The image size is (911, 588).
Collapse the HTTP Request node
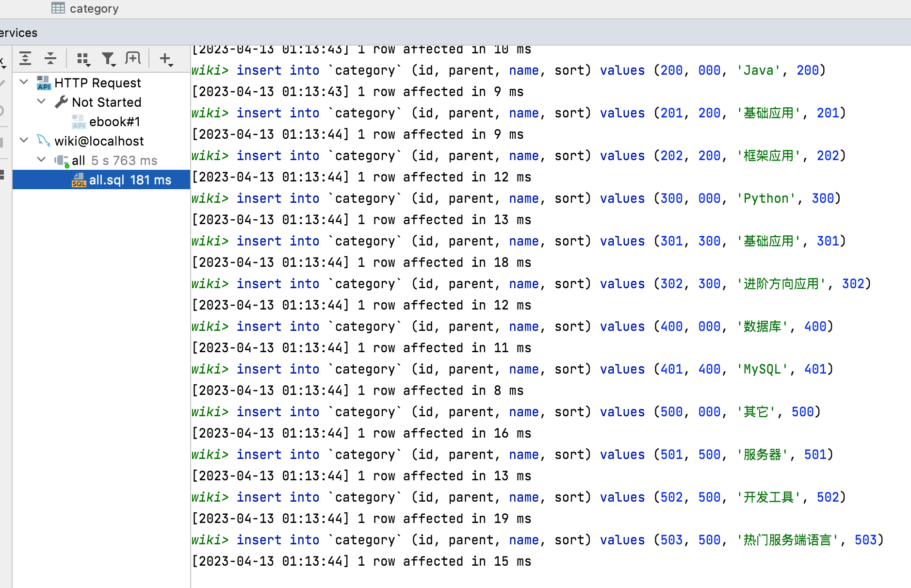(23, 82)
